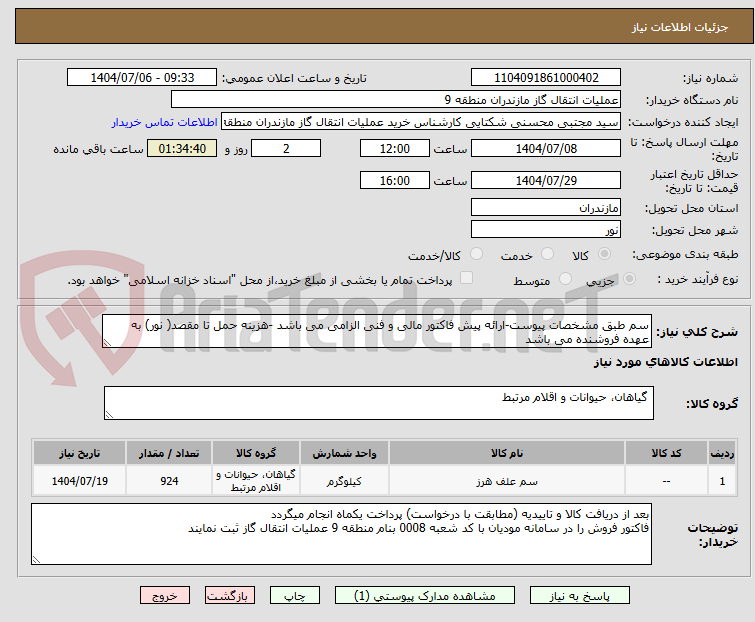The image size is (755, 622).
Task: Click the واحد شمارش column header
Action: [x=344, y=453]
